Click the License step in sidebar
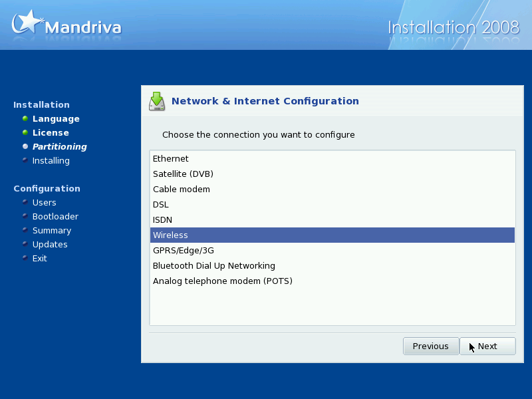 click(x=51, y=132)
